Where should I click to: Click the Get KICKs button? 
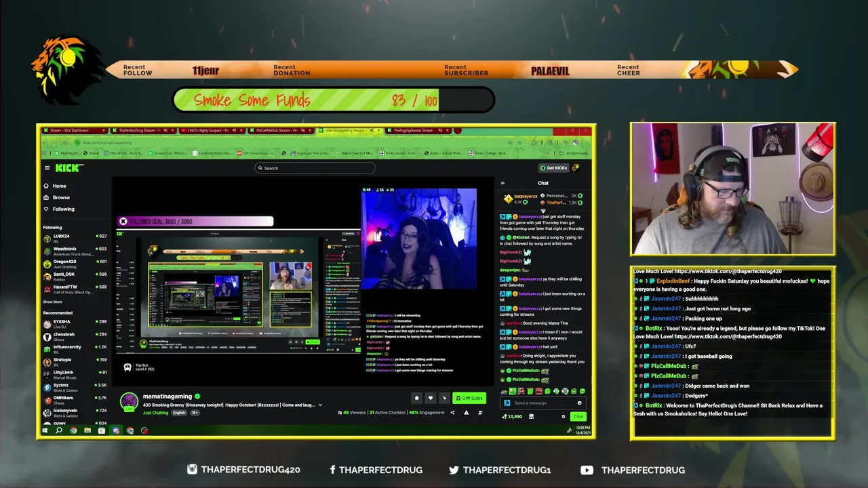click(553, 168)
